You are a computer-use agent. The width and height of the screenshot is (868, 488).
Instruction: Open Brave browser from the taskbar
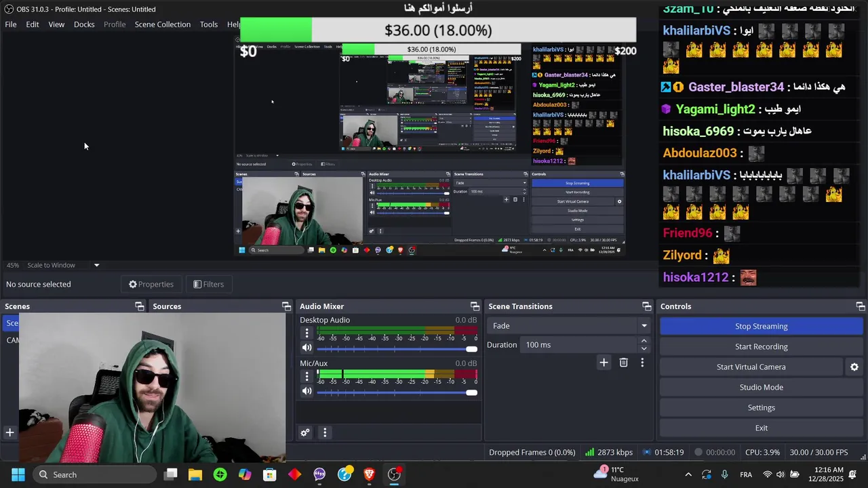pyautogui.click(x=369, y=474)
